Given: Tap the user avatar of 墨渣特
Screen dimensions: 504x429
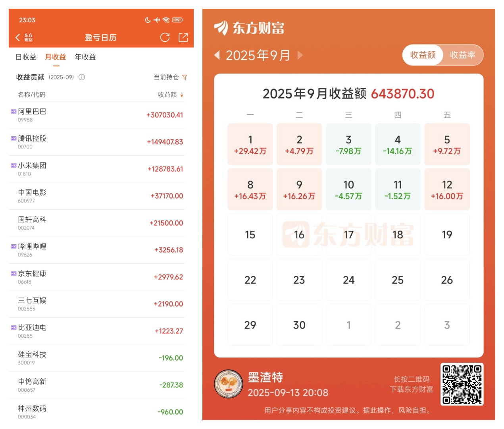Looking at the screenshot, I should [228, 384].
